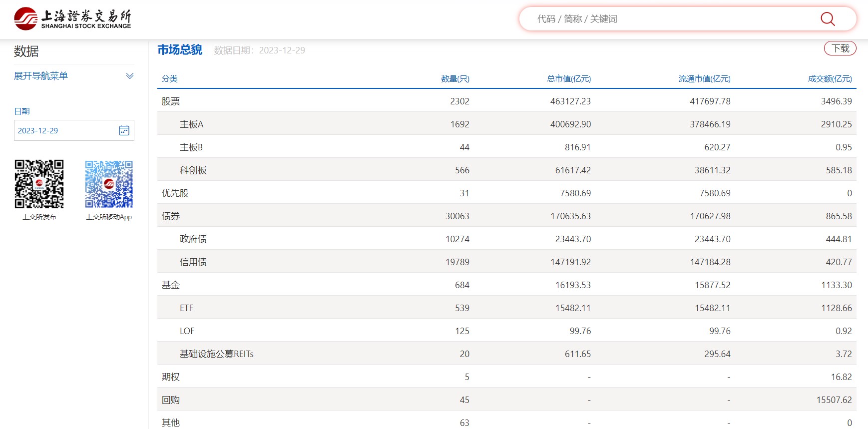Screen dimensions: 868x429
Task: Click the 流通市值(亿元) column header
Action: click(704, 79)
